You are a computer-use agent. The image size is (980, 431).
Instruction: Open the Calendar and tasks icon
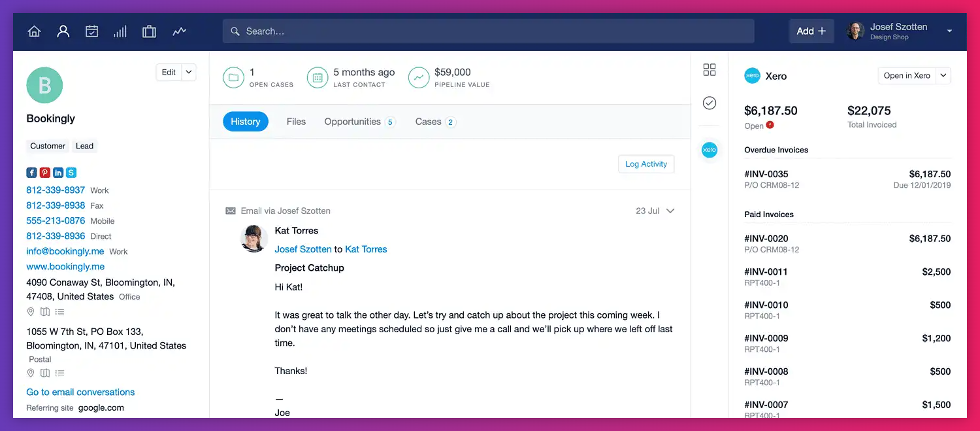point(91,31)
